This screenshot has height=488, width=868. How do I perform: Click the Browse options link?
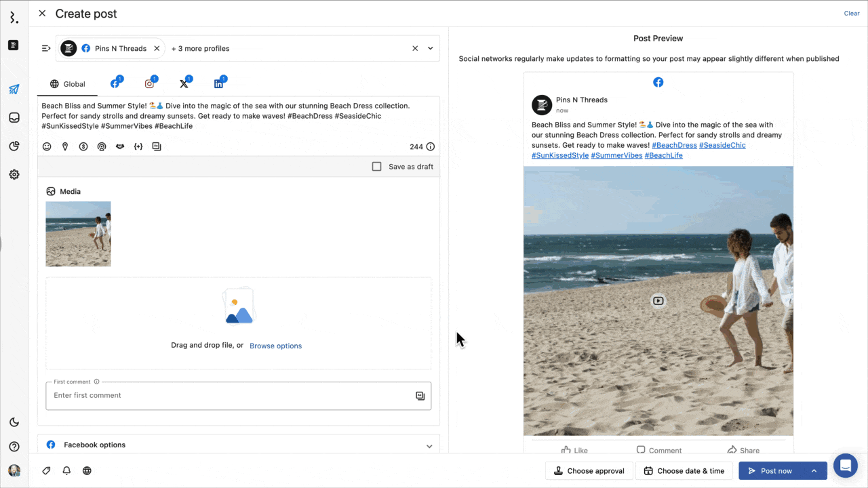pos(275,346)
